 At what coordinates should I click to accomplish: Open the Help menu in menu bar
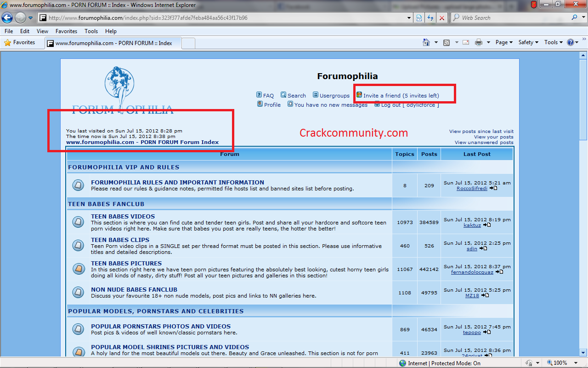tap(111, 31)
